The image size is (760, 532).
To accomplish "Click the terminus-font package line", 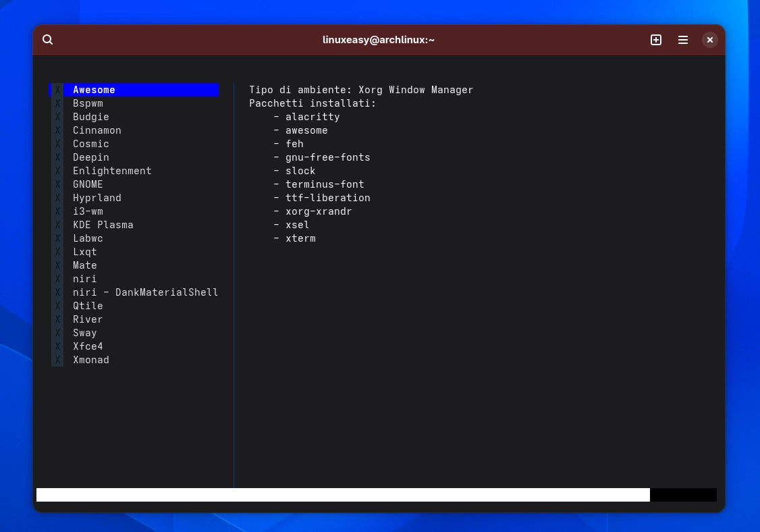I will pyautogui.click(x=319, y=184).
